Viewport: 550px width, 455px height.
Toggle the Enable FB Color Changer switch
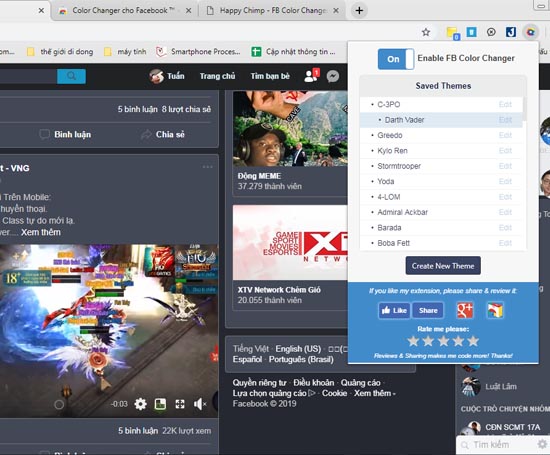click(396, 59)
